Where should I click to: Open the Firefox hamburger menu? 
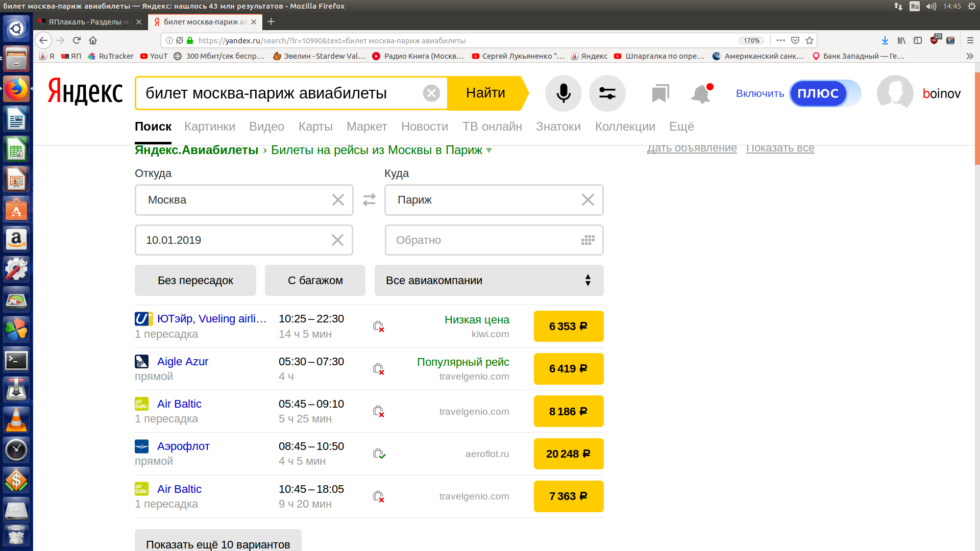(x=970, y=40)
